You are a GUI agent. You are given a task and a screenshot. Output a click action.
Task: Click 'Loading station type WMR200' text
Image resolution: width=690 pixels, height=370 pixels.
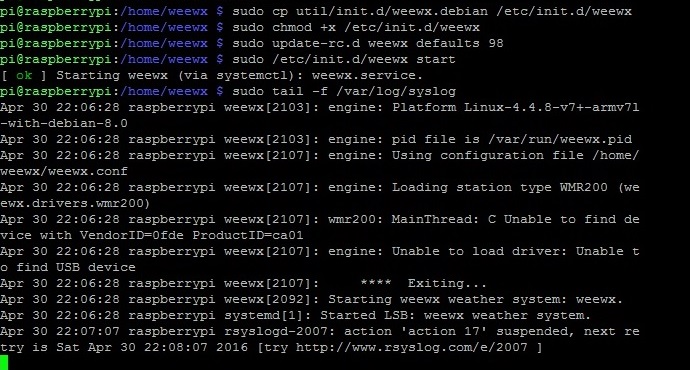pos(499,187)
